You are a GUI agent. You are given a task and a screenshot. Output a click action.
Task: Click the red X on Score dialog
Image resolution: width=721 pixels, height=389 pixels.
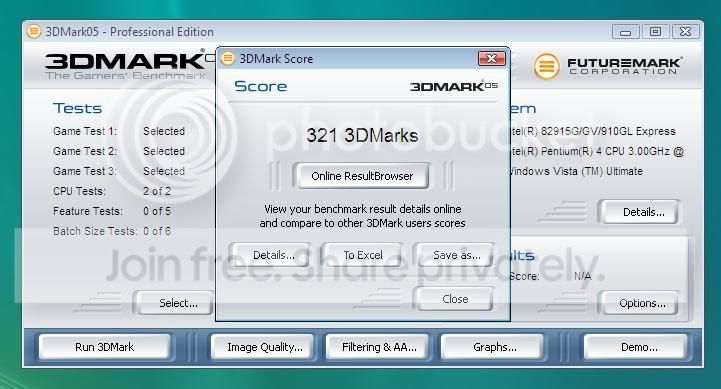[x=492, y=58]
